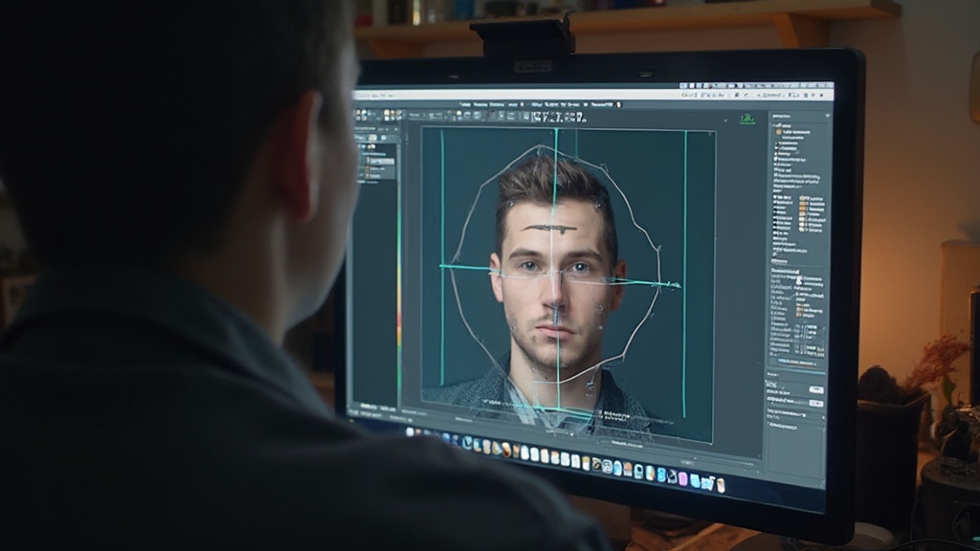
Task: Toggle the lower white pill switch in right panel
Action: click(815, 404)
